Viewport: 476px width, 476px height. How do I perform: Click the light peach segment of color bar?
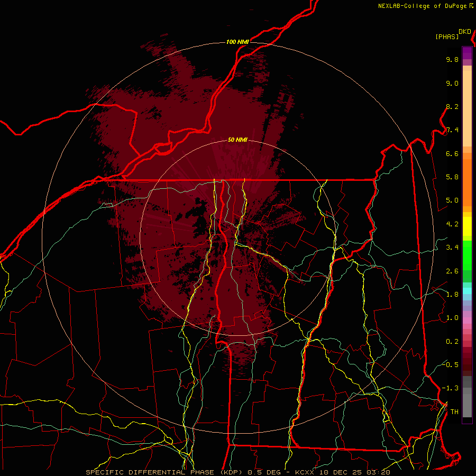(x=467, y=108)
